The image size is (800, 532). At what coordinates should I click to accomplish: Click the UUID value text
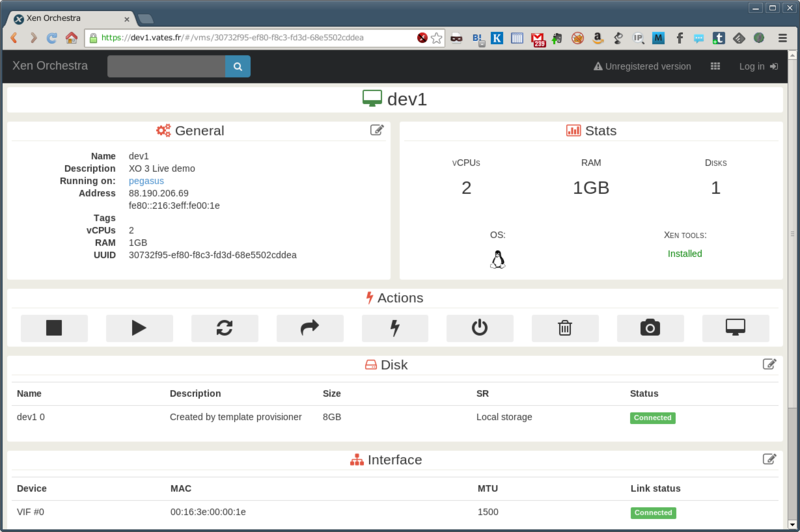[212, 255]
